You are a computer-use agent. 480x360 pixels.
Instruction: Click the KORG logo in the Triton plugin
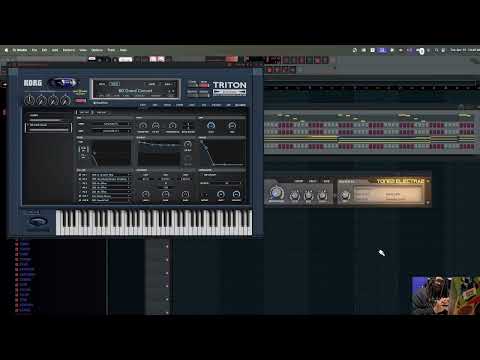(33, 83)
